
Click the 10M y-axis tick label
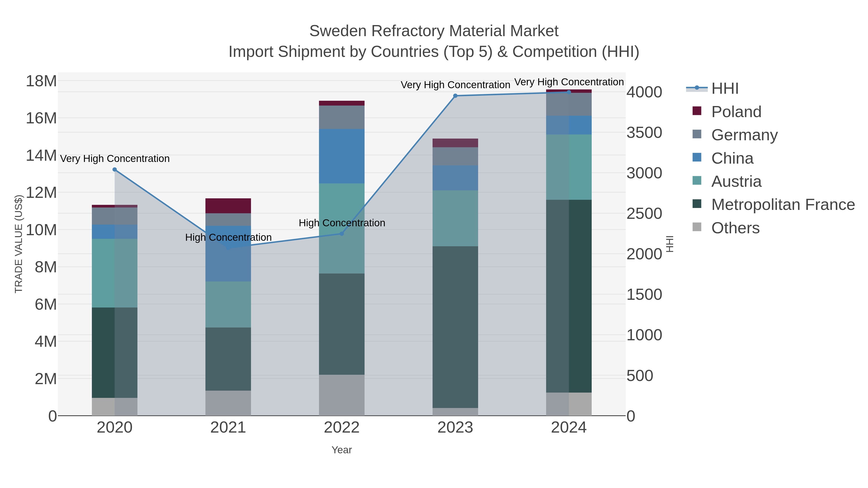[41, 230]
